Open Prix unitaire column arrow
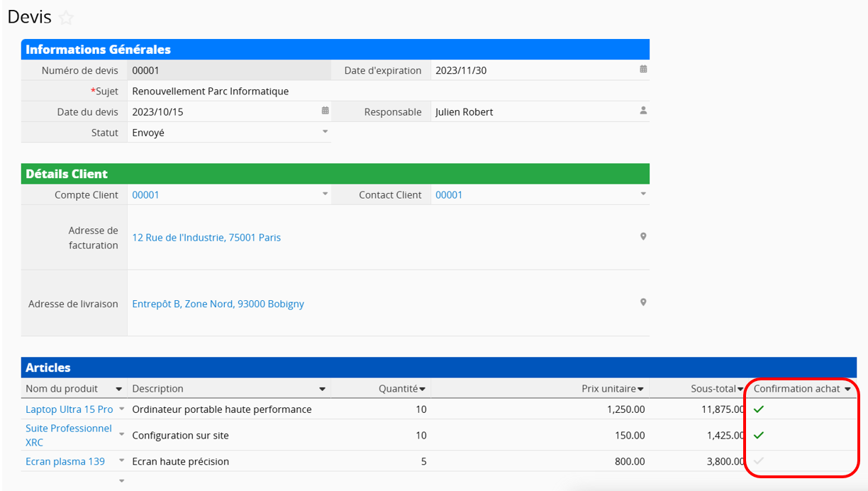 pyautogui.click(x=640, y=389)
